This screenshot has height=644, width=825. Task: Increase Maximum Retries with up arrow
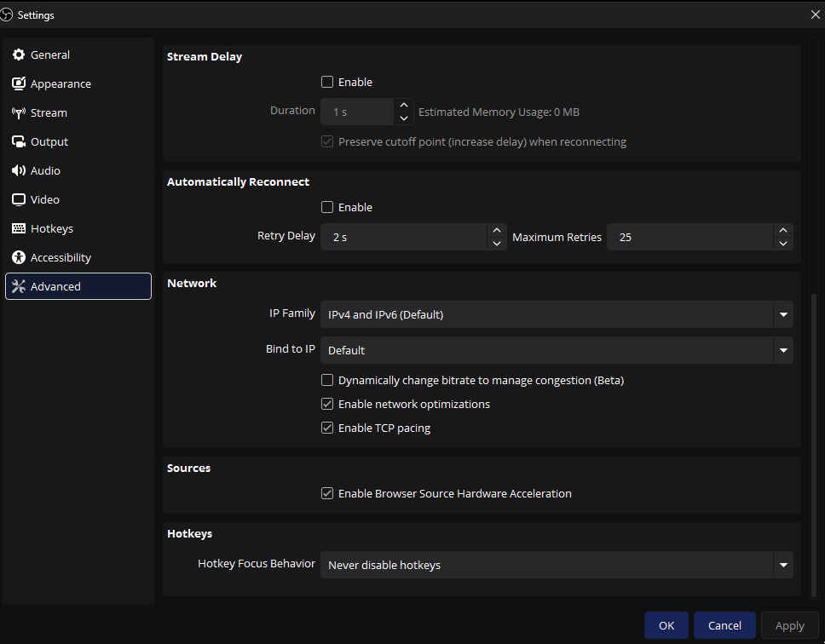(783, 230)
